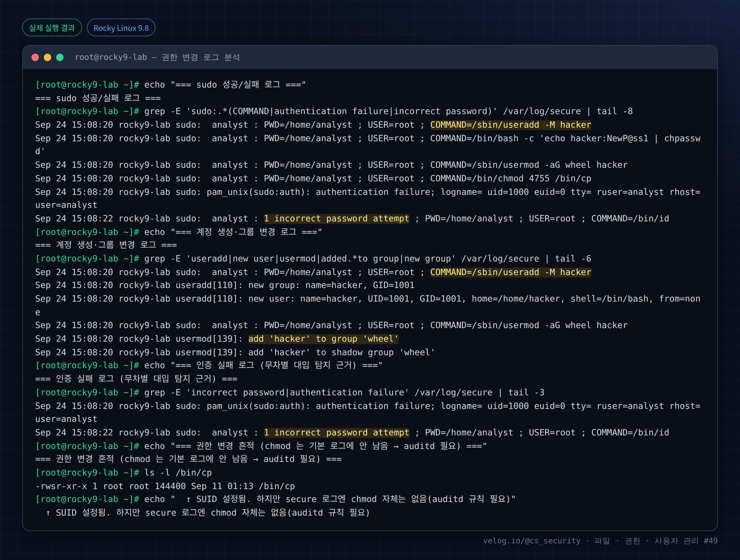The height and width of the screenshot is (560, 740).
Task: Click the final output line '↑ SUID 설정됨. 하지만 secure 로그엔…'
Action: click(x=208, y=513)
